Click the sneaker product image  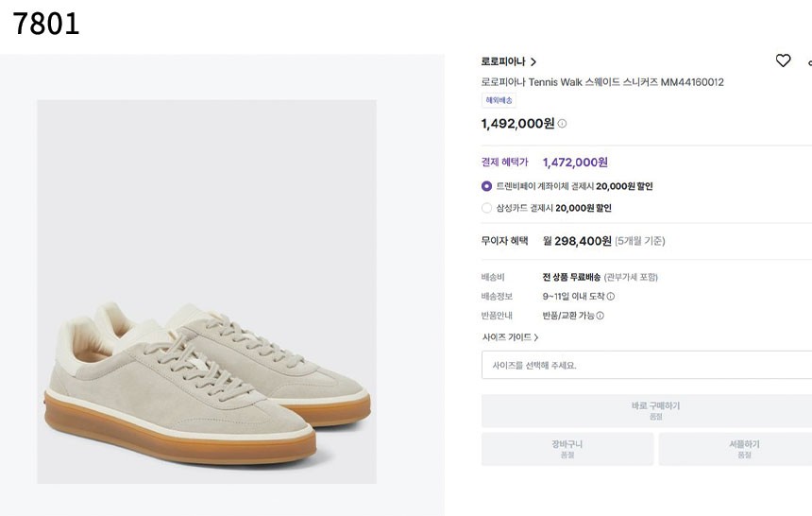point(207,292)
